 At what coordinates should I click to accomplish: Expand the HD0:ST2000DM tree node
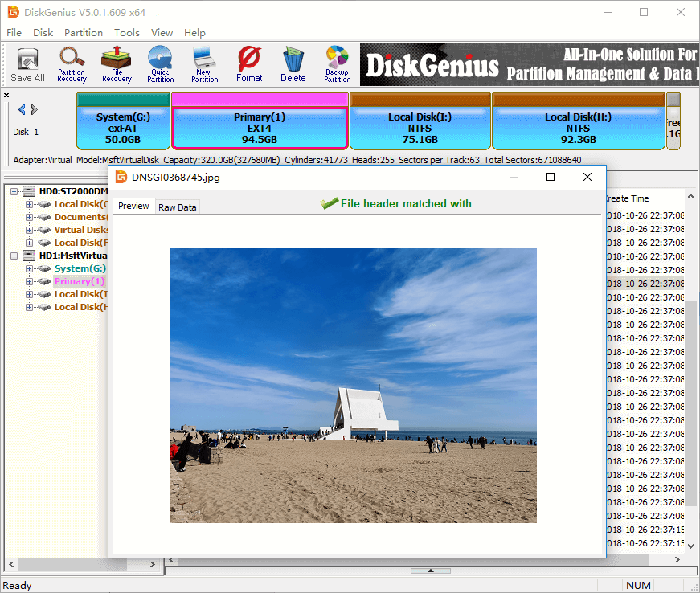coord(16,191)
